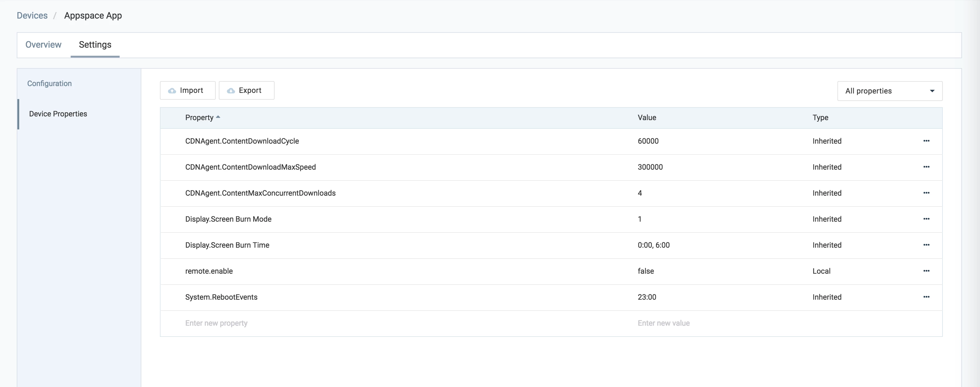980x387 pixels.
Task: Click the Import button with cloud icon
Action: pyautogui.click(x=188, y=90)
